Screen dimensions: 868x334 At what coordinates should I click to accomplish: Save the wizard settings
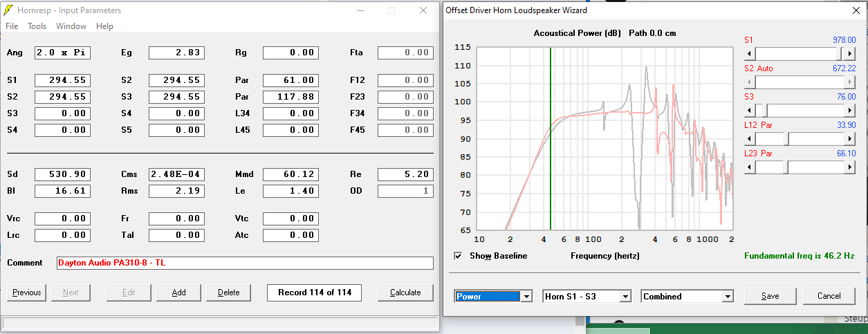click(x=770, y=296)
